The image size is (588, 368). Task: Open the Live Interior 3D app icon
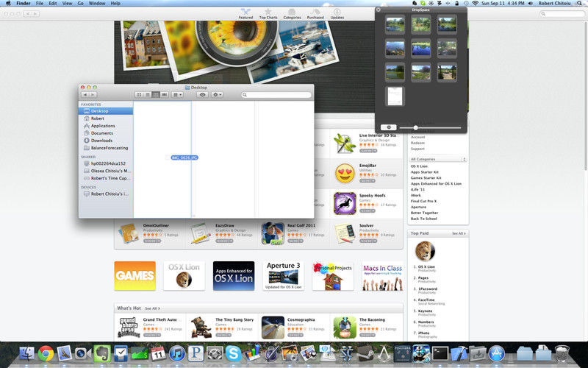[x=345, y=144]
